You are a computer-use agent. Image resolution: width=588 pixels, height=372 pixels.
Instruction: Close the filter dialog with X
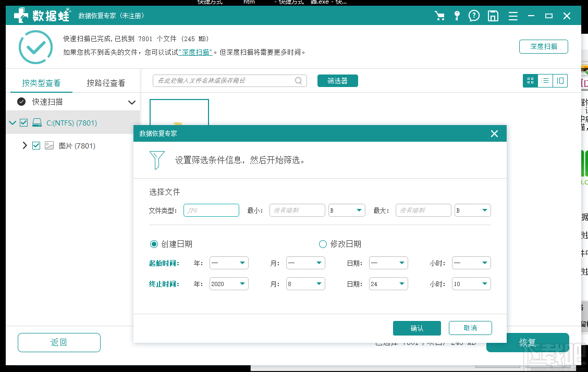click(495, 134)
